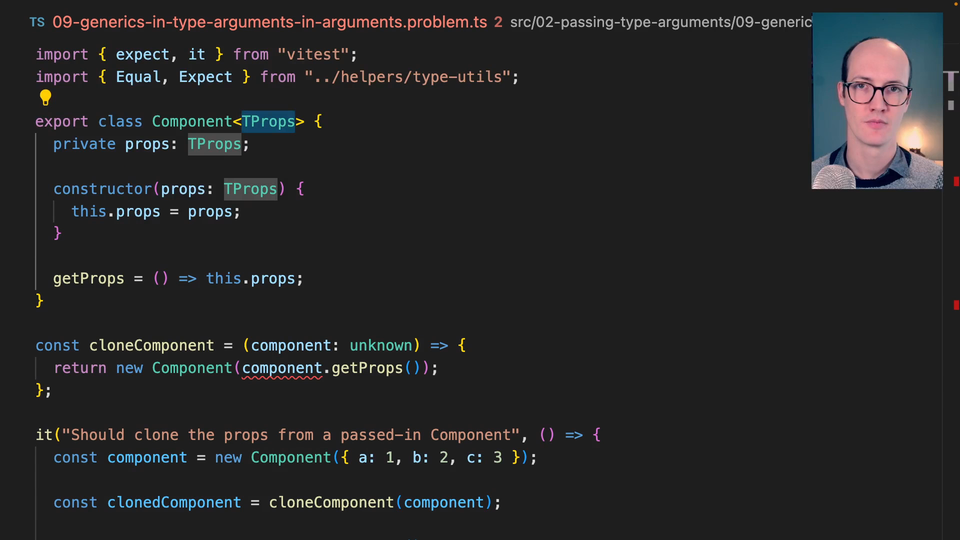Viewport: 960px width, 540px height.
Task: Place the cursor on the getProps method name
Action: (x=89, y=278)
